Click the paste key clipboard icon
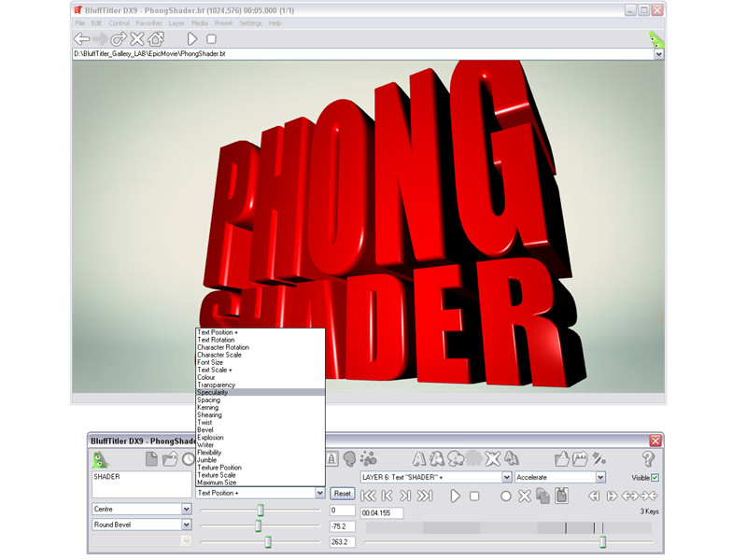 [562, 496]
